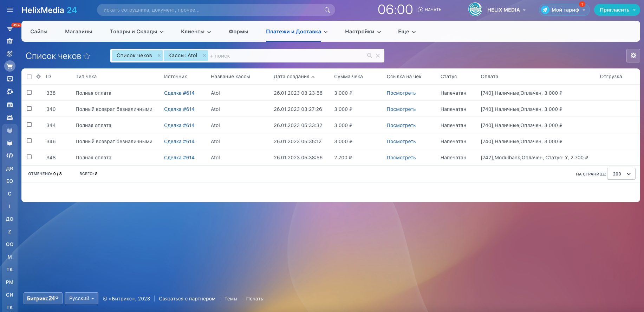Click the top global search field

pos(211,10)
